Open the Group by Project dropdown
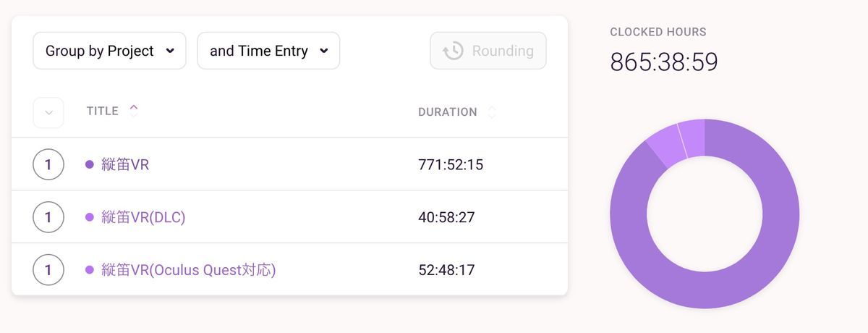Image resolution: width=868 pixels, height=333 pixels. click(109, 51)
